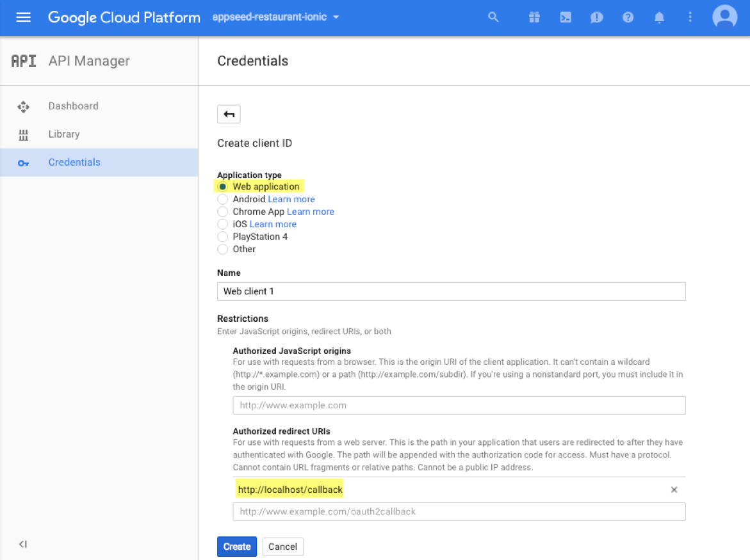Click the Cancel button
This screenshot has height=560, width=750.
282,546
